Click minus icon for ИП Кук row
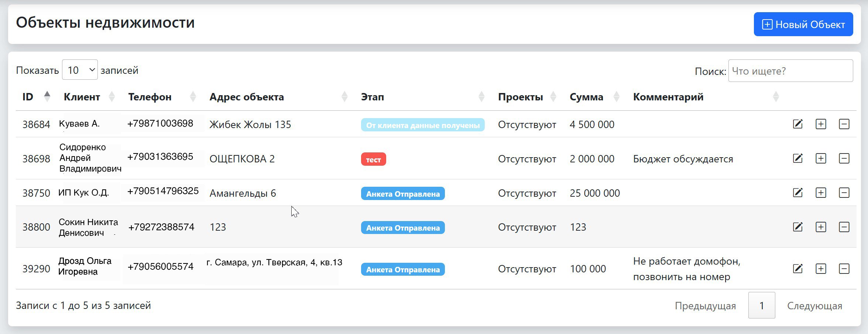Viewport: 868px width, 334px height. click(x=844, y=193)
